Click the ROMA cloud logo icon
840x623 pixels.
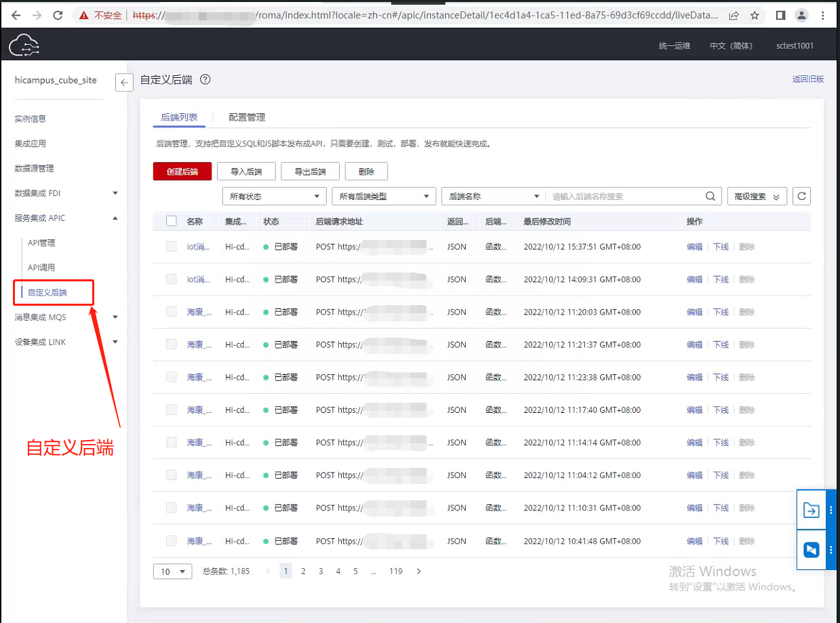pos(24,45)
